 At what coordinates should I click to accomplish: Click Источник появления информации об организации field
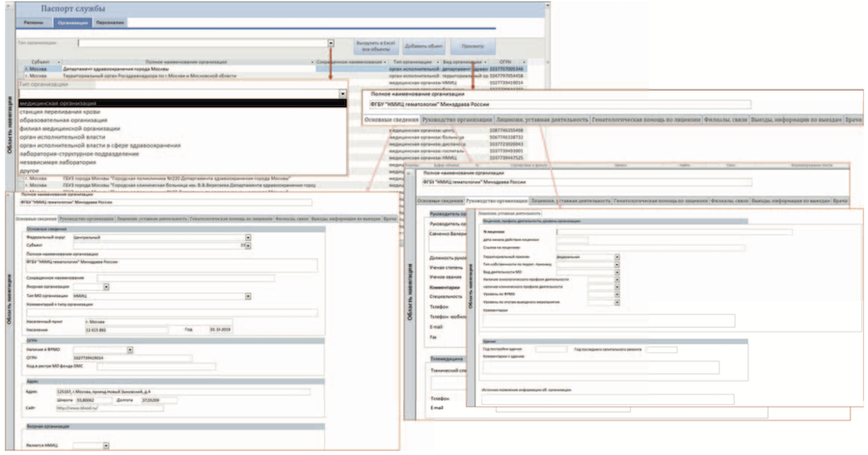pos(608,399)
